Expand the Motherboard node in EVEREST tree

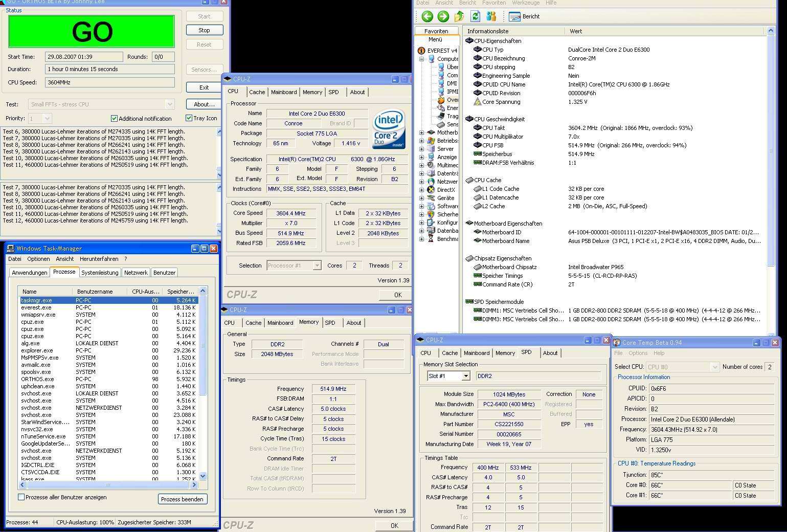coord(422,132)
